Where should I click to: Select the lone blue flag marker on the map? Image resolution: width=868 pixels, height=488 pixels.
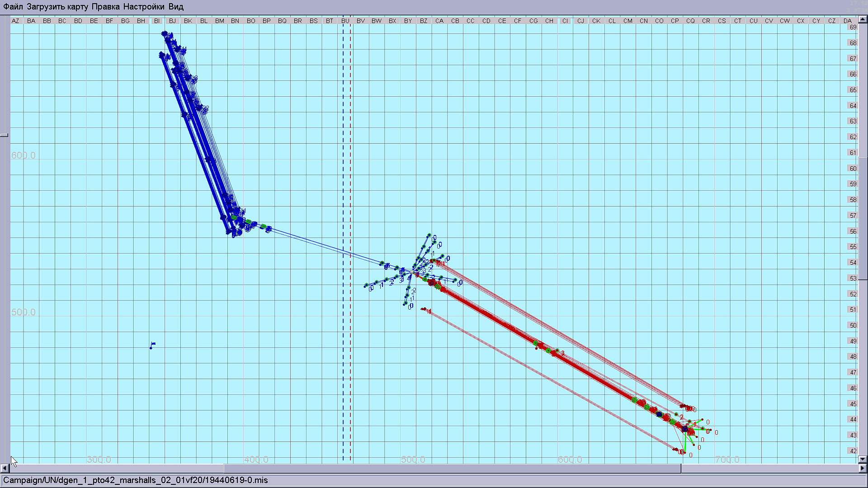[x=152, y=346]
